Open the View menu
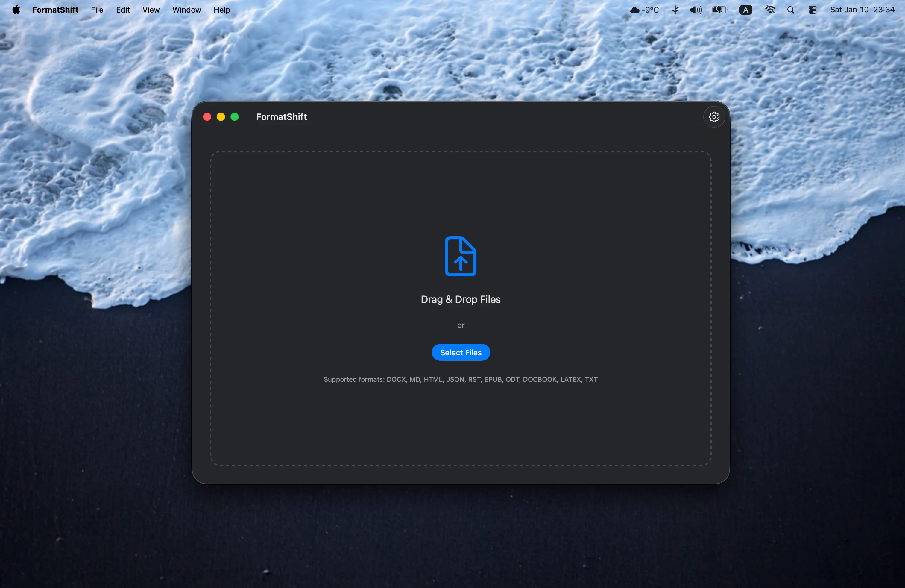The width and height of the screenshot is (905, 588). pyautogui.click(x=151, y=10)
